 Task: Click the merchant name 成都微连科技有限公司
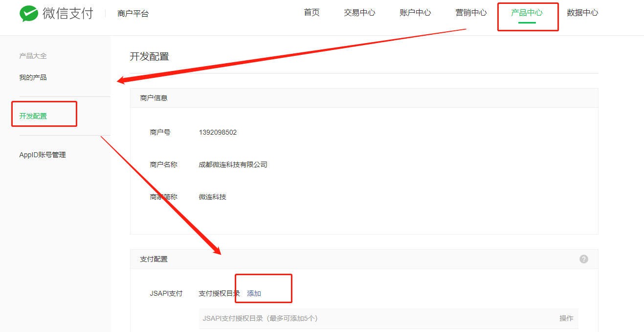(x=233, y=165)
